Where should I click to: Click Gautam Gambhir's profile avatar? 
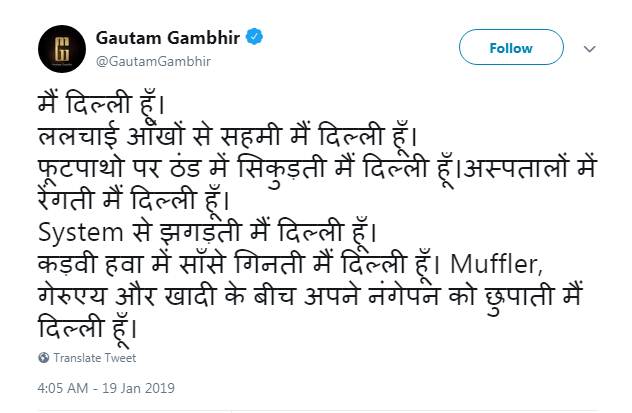click(x=59, y=47)
